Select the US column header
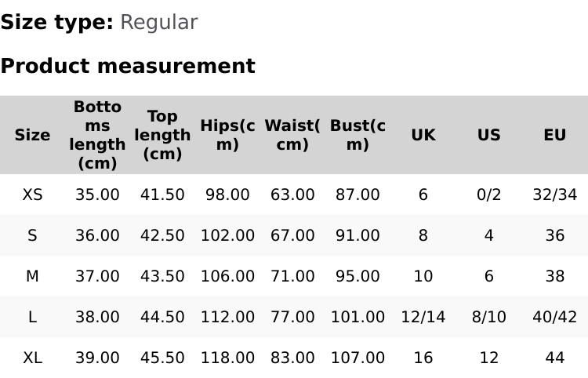This screenshot has height=378, width=588. tap(489, 135)
